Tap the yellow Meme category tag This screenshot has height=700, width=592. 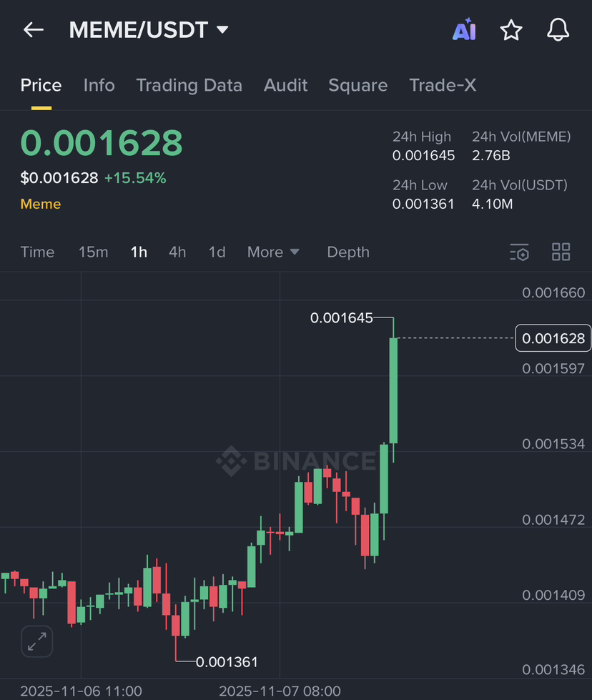(x=41, y=204)
